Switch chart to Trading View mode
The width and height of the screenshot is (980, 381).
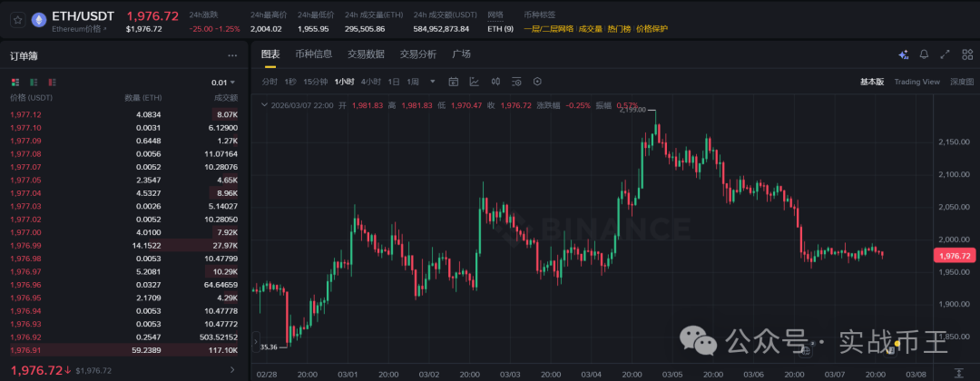(916, 82)
